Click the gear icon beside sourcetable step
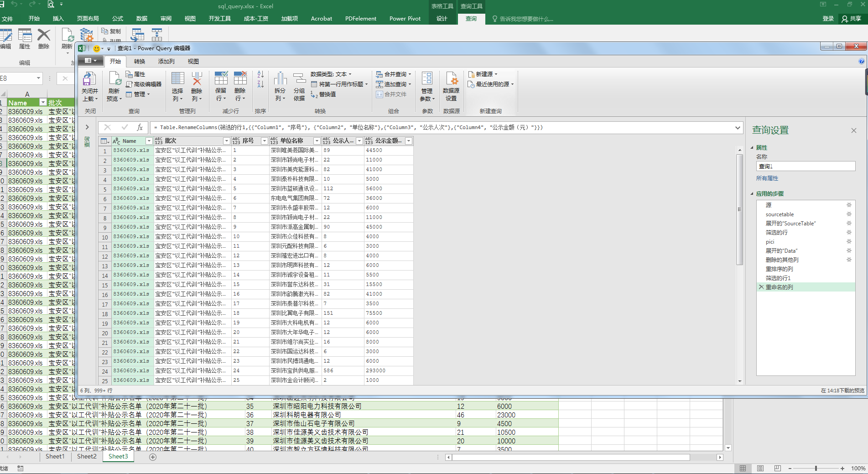The image size is (868, 474). [x=849, y=214]
